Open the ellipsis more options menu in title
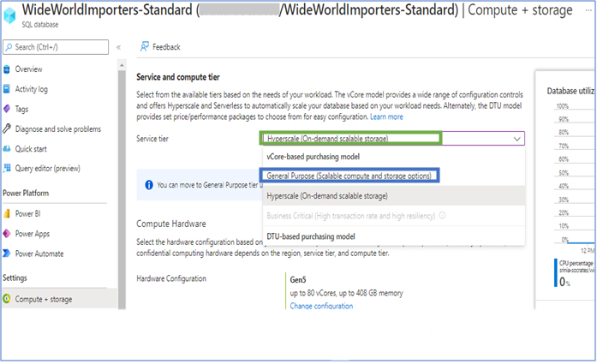597x364 pixels. click(x=588, y=10)
